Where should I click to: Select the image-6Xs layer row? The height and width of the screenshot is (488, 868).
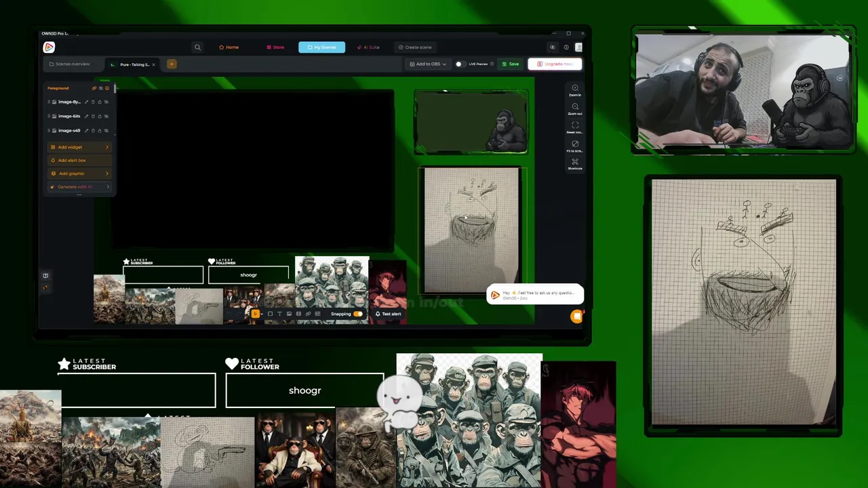coord(78,116)
